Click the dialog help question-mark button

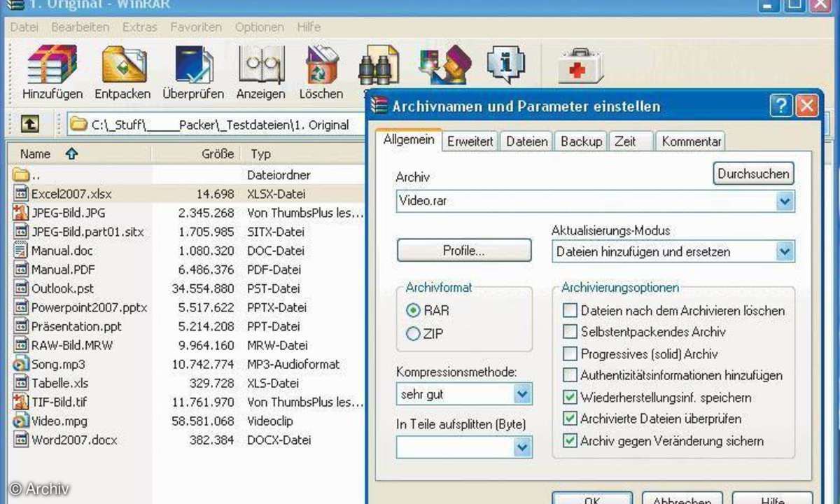780,106
